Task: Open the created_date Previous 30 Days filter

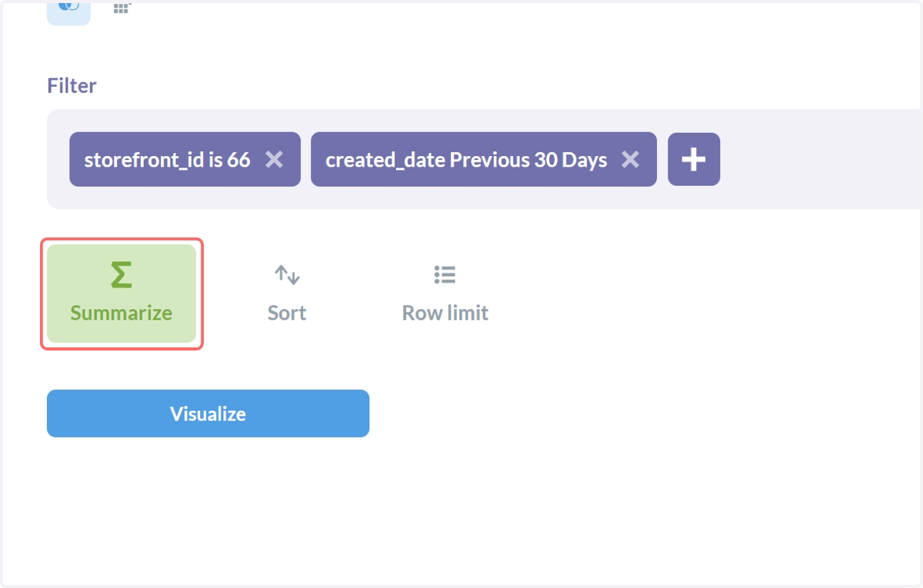Action: point(466,159)
